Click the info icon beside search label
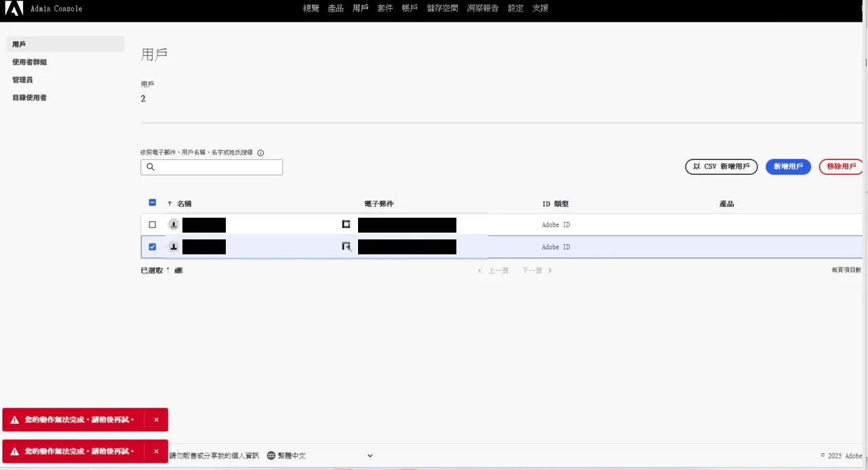This screenshot has width=868, height=470. [x=260, y=153]
